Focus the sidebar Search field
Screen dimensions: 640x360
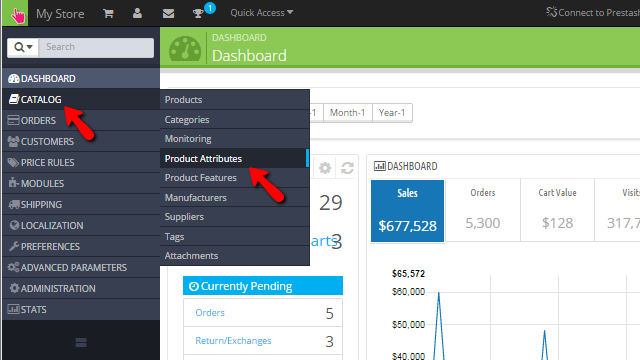(x=96, y=47)
